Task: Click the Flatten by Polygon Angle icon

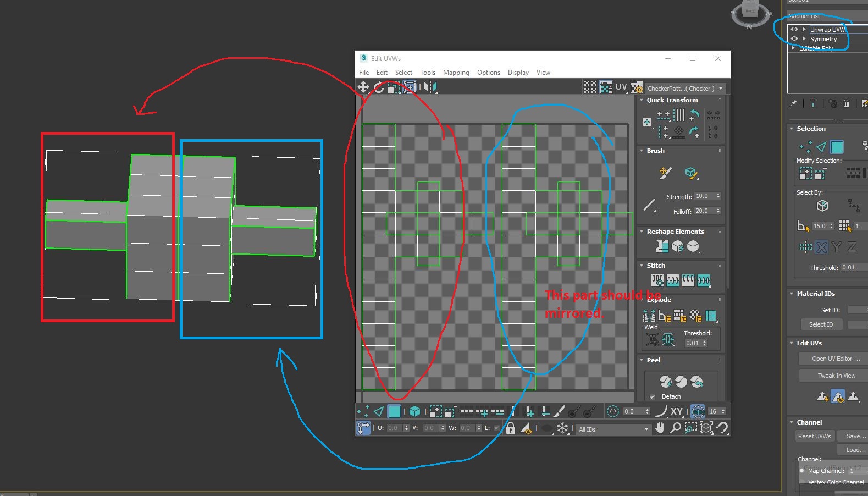Action: point(665,316)
